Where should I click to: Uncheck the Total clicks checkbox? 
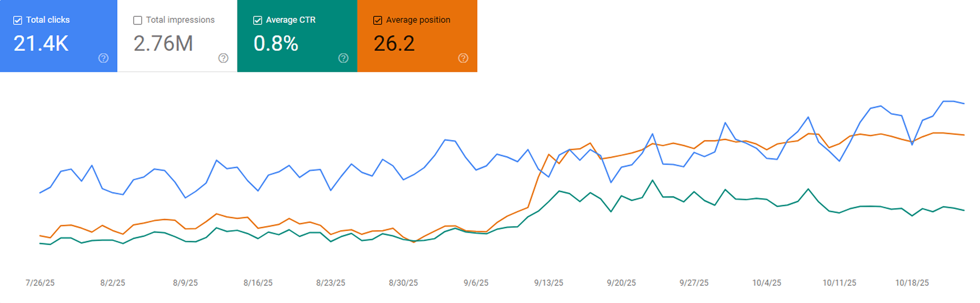[17, 20]
